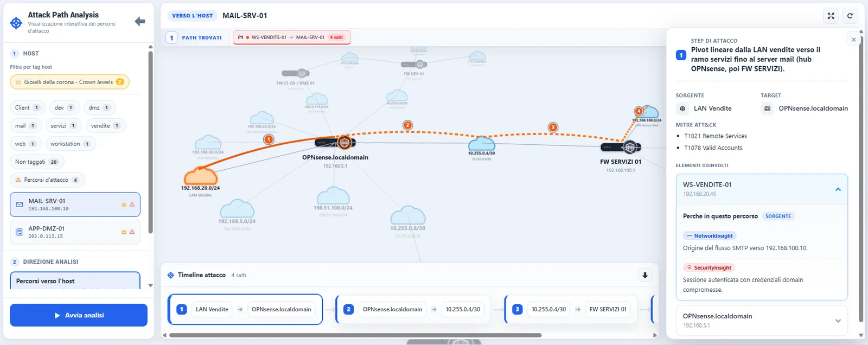Collapse sidebar with the back arrow icon

[140, 21]
